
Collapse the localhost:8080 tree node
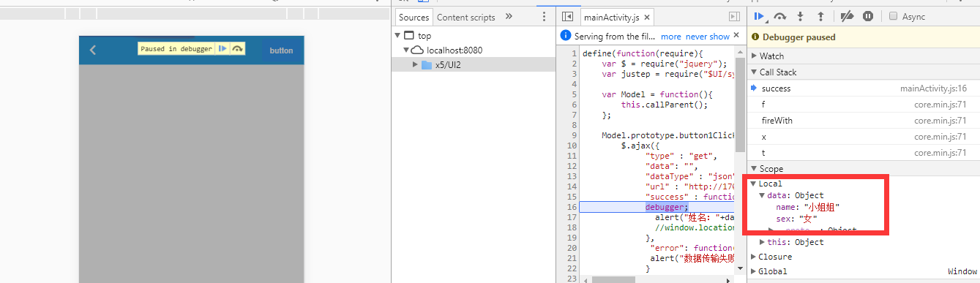pyautogui.click(x=407, y=50)
